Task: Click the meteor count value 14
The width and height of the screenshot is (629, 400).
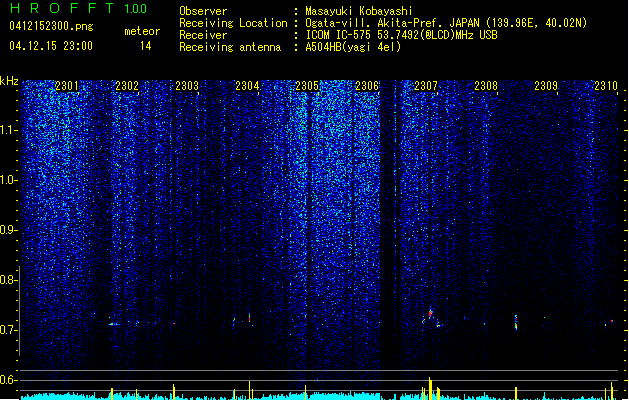Action: (x=146, y=46)
